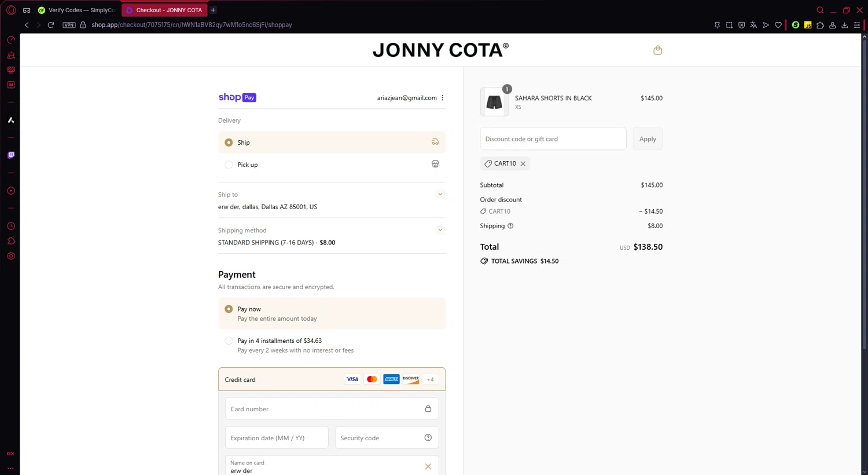Open a new tab with plus button
Screen dimensions: 868x475
pyautogui.click(x=213, y=10)
